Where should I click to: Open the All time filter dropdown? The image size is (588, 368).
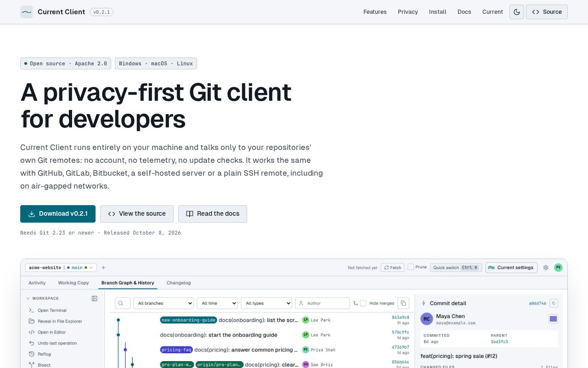pyautogui.click(x=217, y=303)
